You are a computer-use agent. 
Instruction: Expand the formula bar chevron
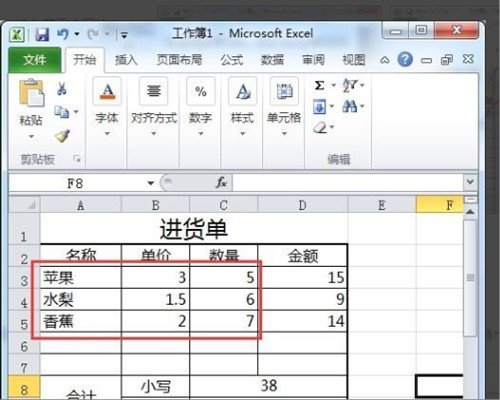(470, 182)
